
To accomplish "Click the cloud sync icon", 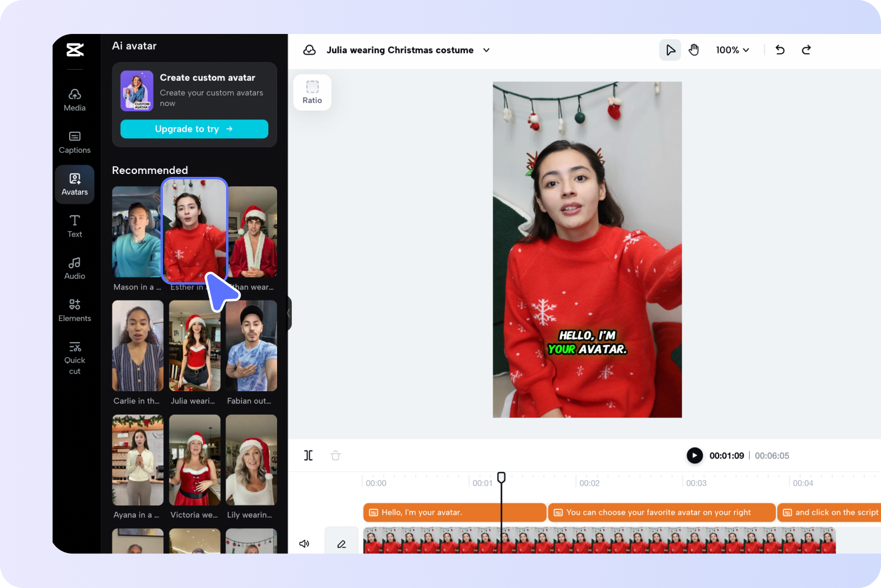I will click(x=309, y=50).
